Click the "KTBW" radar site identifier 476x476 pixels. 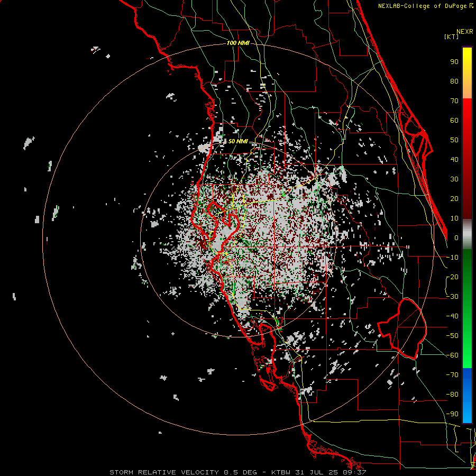(281, 472)
